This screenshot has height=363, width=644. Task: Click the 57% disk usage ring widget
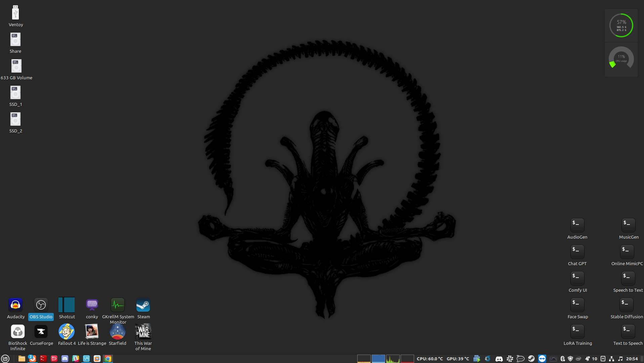click(x=621, y=25)
